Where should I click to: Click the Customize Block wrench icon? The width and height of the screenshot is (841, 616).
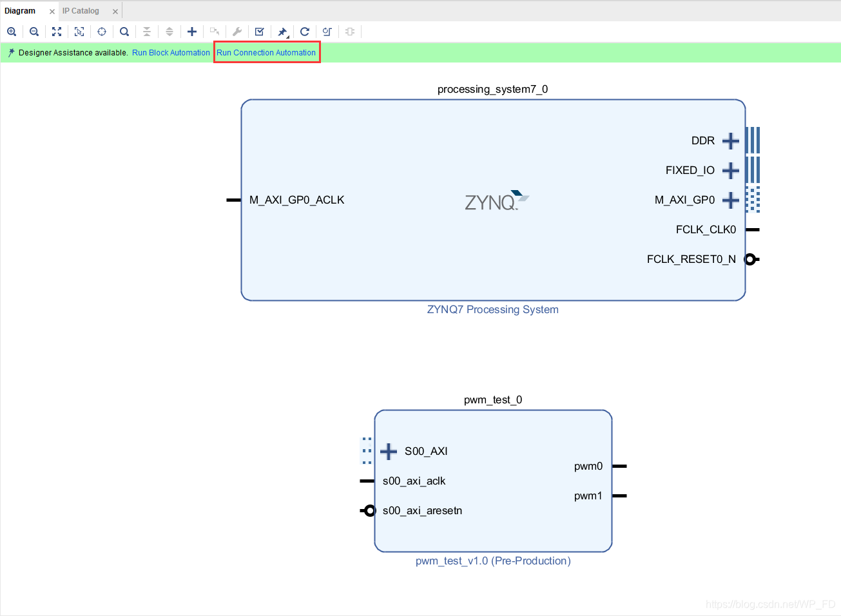pos(237,32)
